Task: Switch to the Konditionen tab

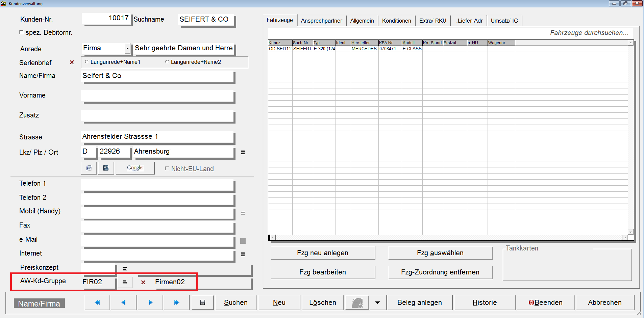Action: coord(396,21)
